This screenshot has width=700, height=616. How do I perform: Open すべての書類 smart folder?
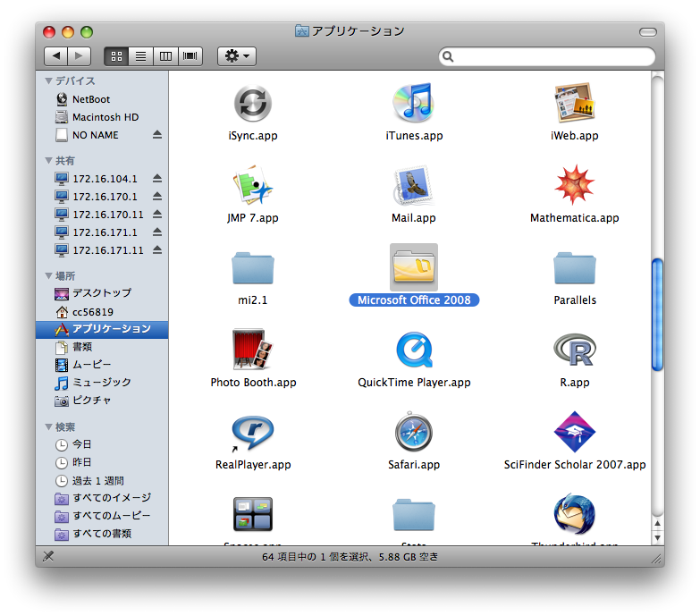[102, 534]
